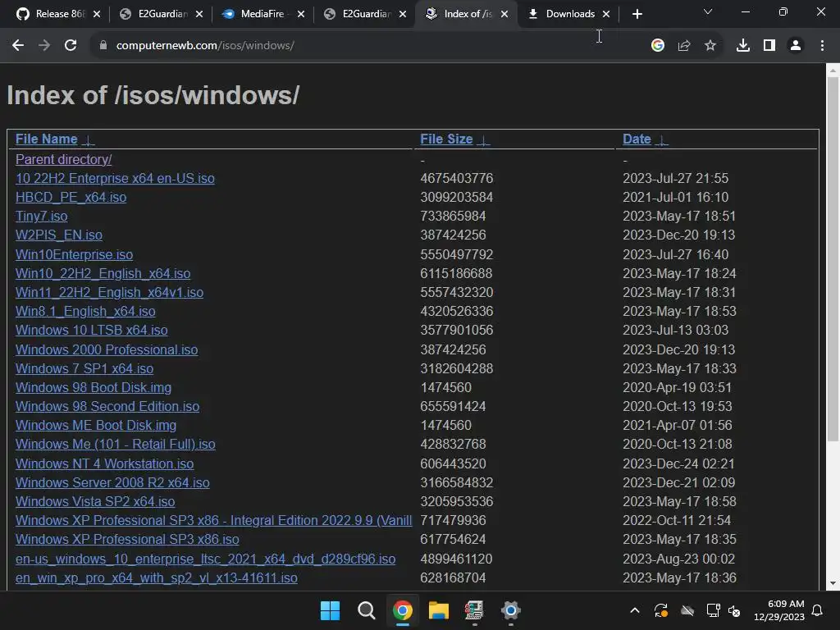Open the Google icon in the address bar

pyautogui.click(x=658, y=46)
